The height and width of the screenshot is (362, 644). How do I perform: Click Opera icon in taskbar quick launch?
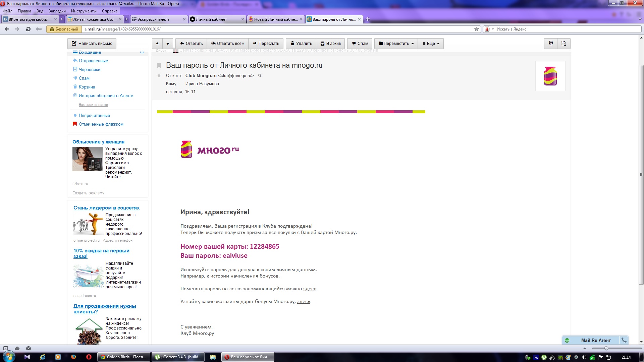click(89, 357)
